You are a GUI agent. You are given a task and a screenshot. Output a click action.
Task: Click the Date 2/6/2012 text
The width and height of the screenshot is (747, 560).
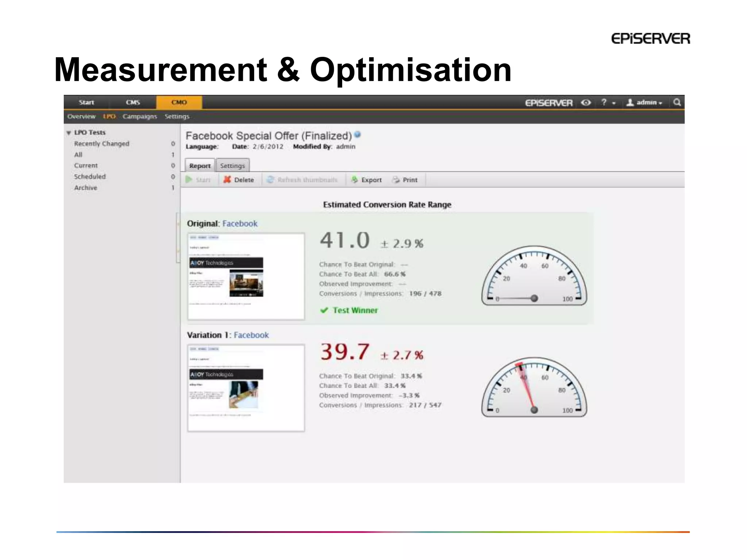tap(258, 147)
